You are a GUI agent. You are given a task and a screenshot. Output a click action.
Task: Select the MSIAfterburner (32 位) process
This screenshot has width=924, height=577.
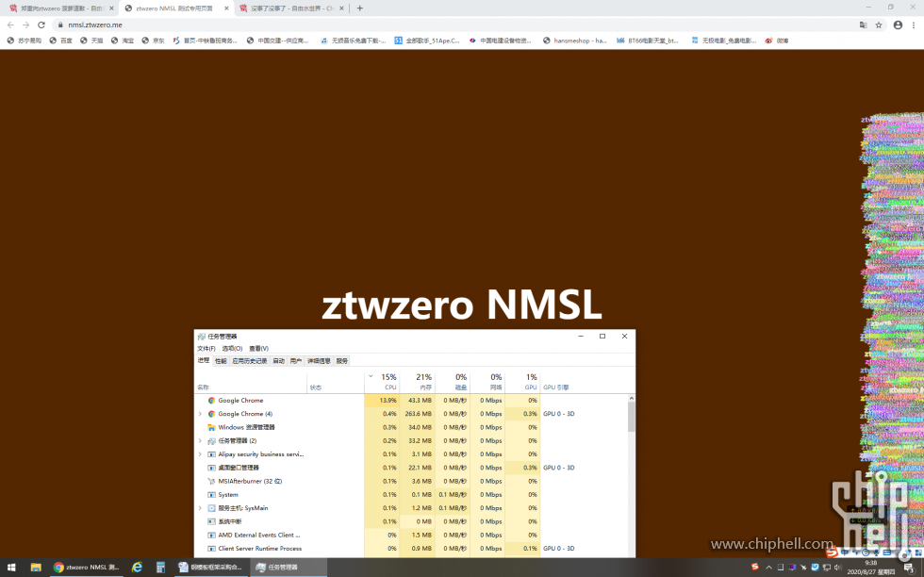250,481
